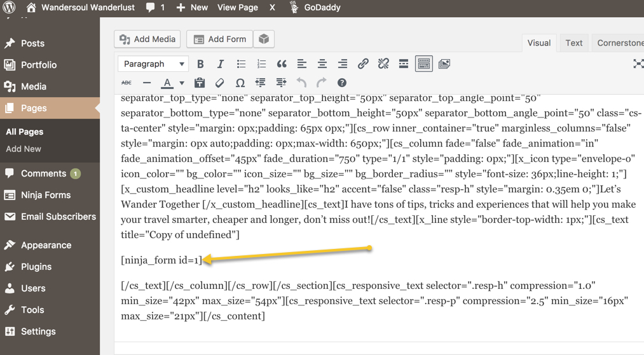Click the text color swatch button
The image size is (644, 355).
click(167, 83)
